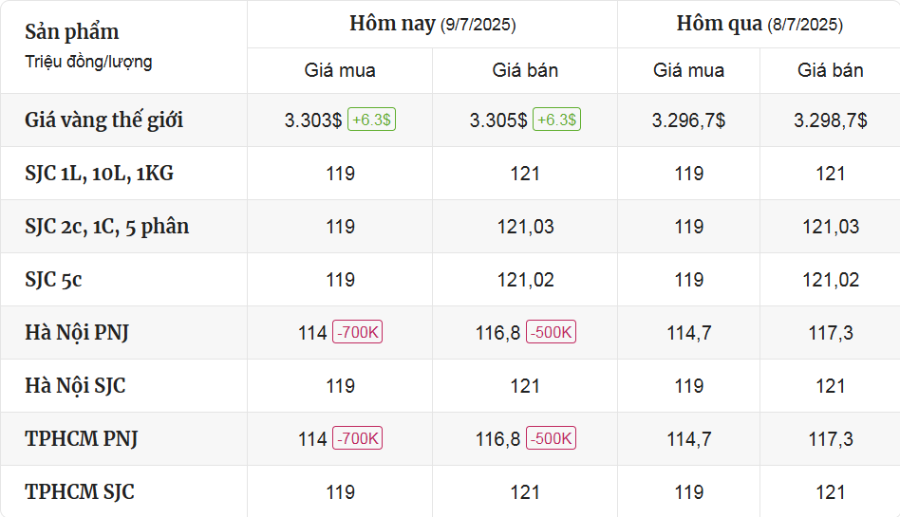Click yesterday's world gold sell price 3.298,7$
Viewport: 900px width, 517px height.
click(830, 120)
